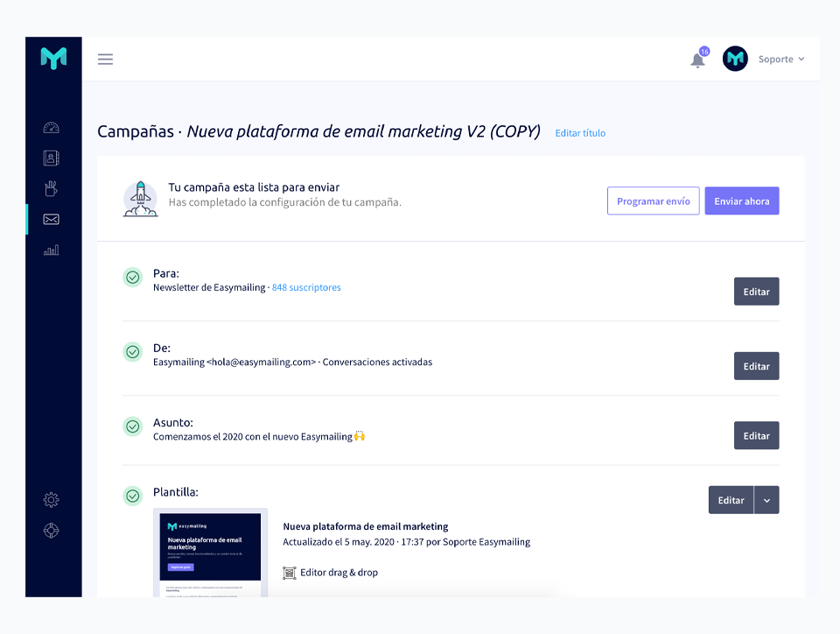Click the Soporte profile avatar
This screenshot has width=840, height=634.
click(735, 59)
